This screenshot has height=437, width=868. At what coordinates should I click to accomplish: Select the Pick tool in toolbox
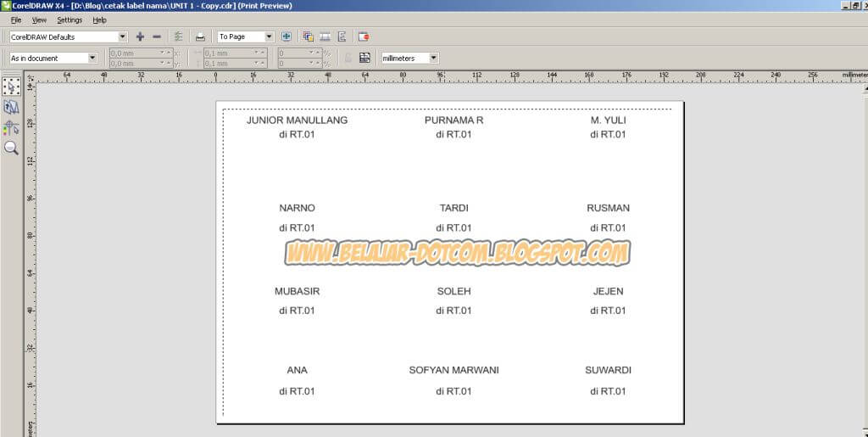click(x=12, y=87)
